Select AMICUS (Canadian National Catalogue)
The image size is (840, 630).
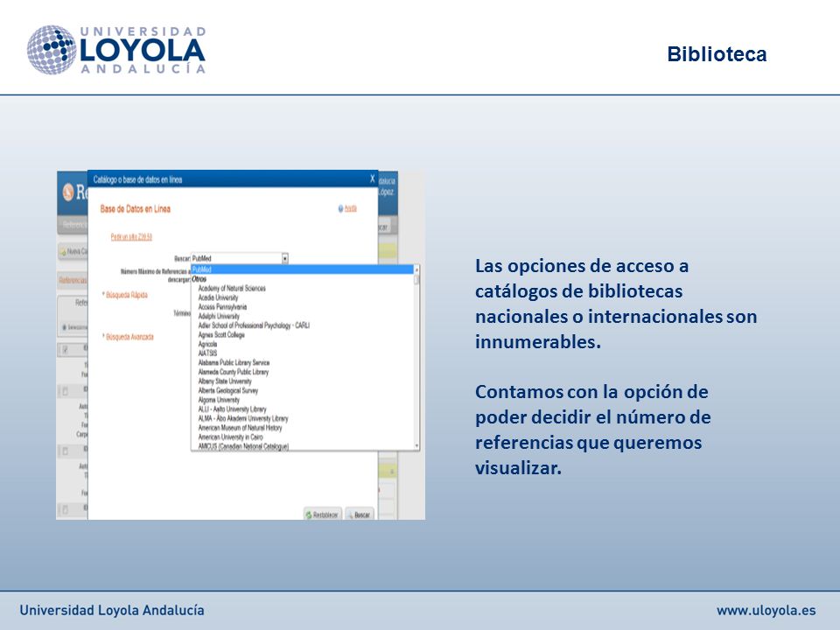pyautogui.click(x=244, y=445)
